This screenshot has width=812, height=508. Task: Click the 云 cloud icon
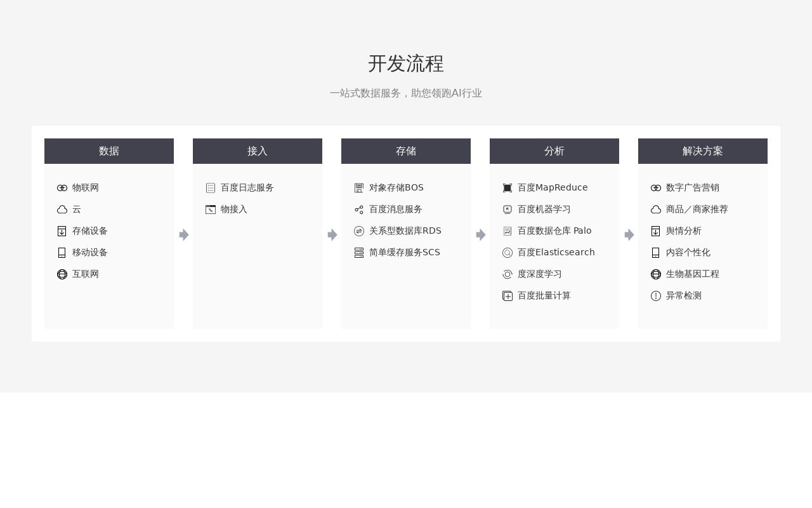tap(62, 210)
